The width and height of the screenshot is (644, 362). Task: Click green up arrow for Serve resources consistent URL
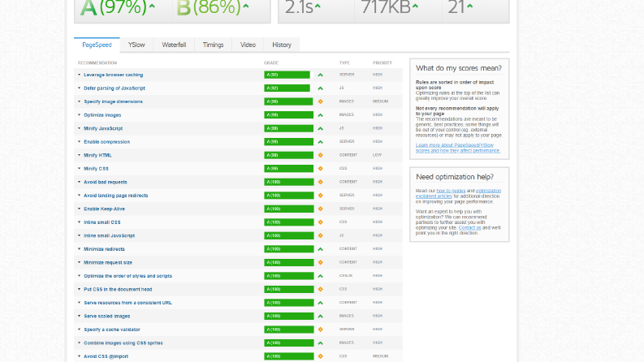(320, 303)
